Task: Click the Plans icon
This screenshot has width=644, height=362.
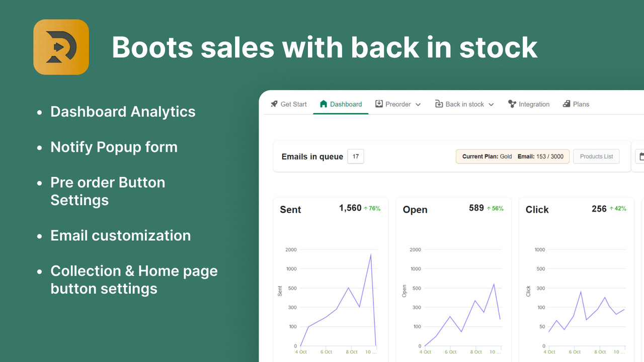Action: [x=567, y=104]
